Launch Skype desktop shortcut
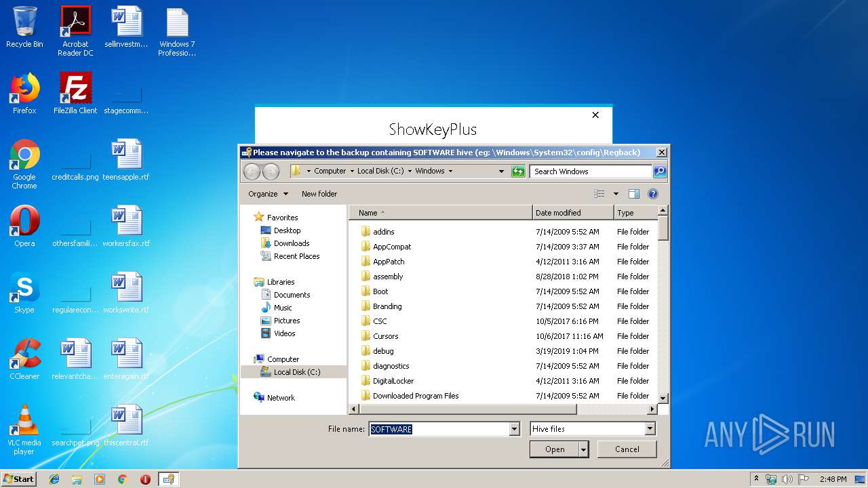 click(24, 293)
